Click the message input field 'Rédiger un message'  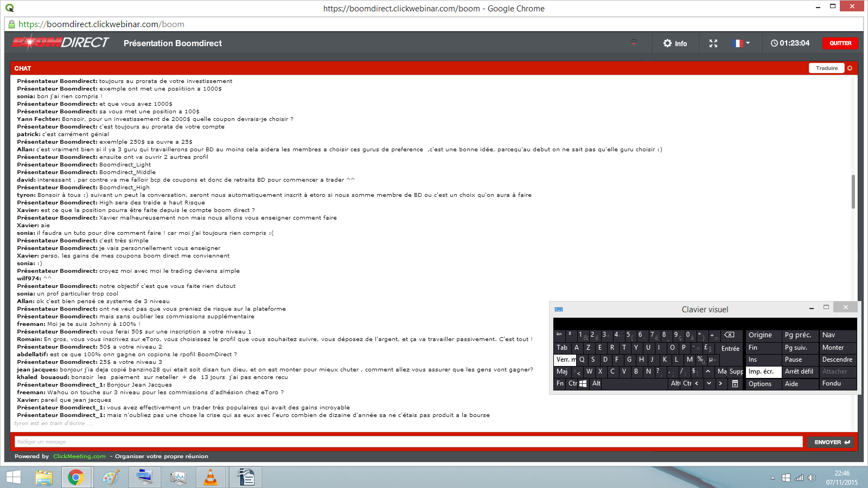(x=408, y=442)
